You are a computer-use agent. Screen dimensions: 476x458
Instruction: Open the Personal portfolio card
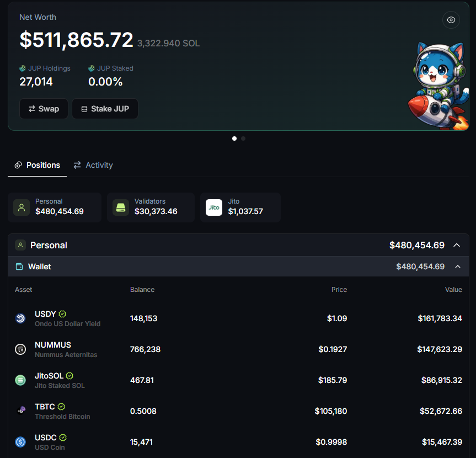click(55, 207)
